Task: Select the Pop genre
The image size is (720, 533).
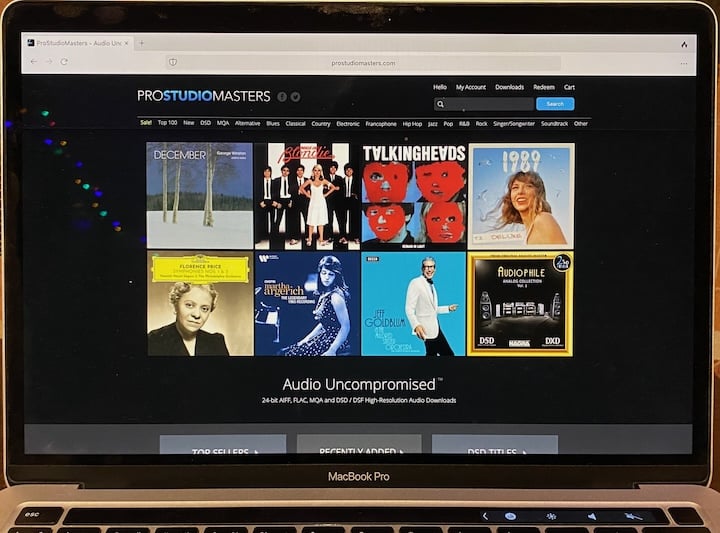Action: (448, 124)
